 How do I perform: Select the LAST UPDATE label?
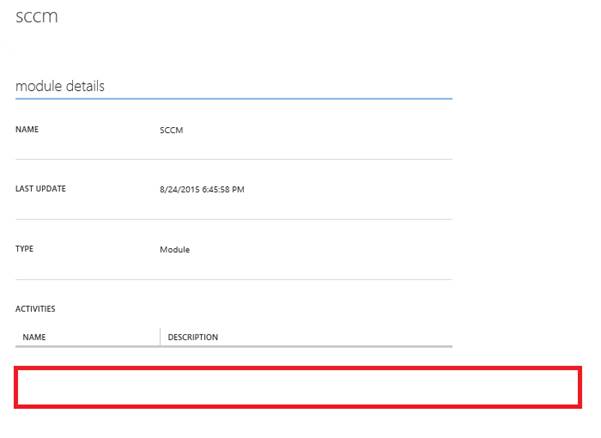pos(41,189)
